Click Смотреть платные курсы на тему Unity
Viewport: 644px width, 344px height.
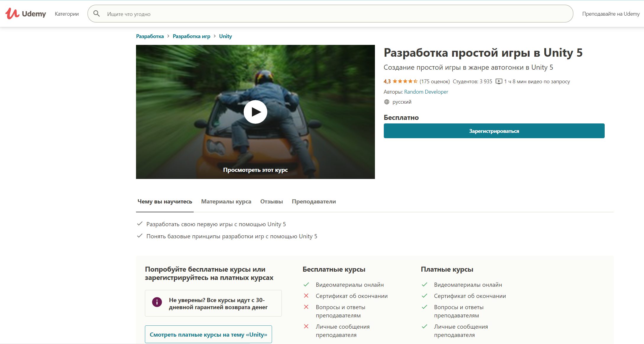pyautogui.click(x=208, y=334)
